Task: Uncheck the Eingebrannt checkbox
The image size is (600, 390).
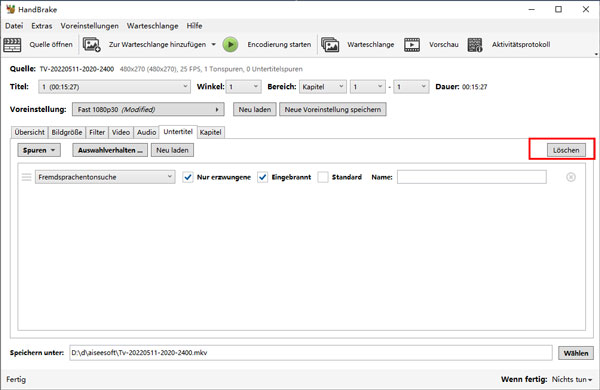Action: click(x=262, y=177)
